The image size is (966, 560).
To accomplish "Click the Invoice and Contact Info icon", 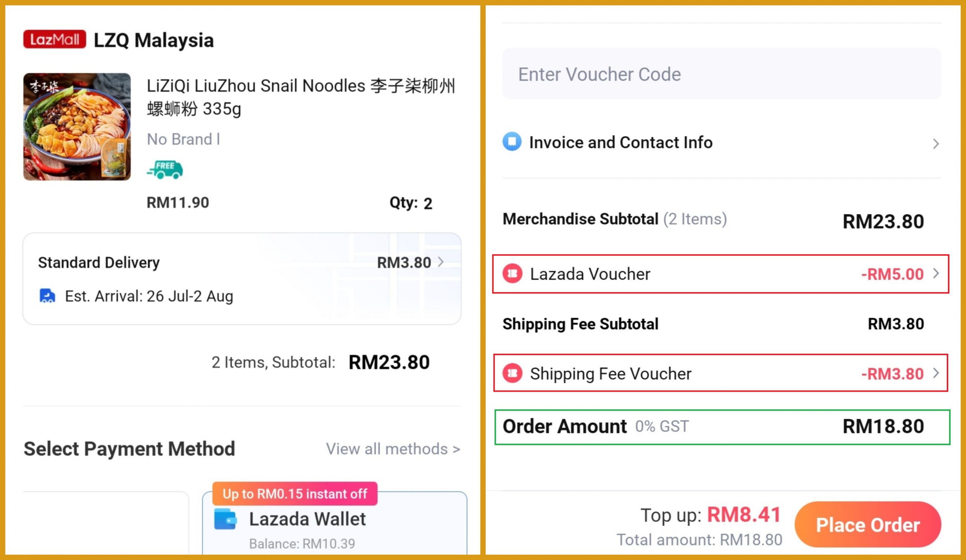I will point(512,142).
